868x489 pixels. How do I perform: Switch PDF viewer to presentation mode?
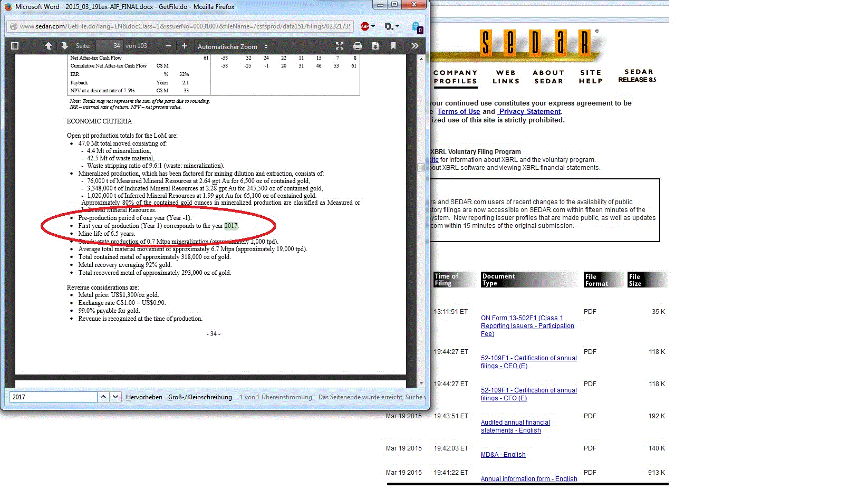[x=340, y=46]
